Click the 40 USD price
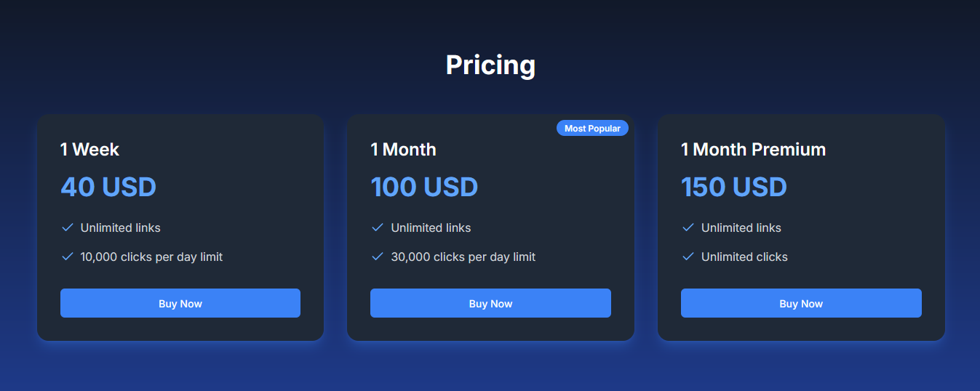Screen dimensions: 980x391 coord(108,188)
